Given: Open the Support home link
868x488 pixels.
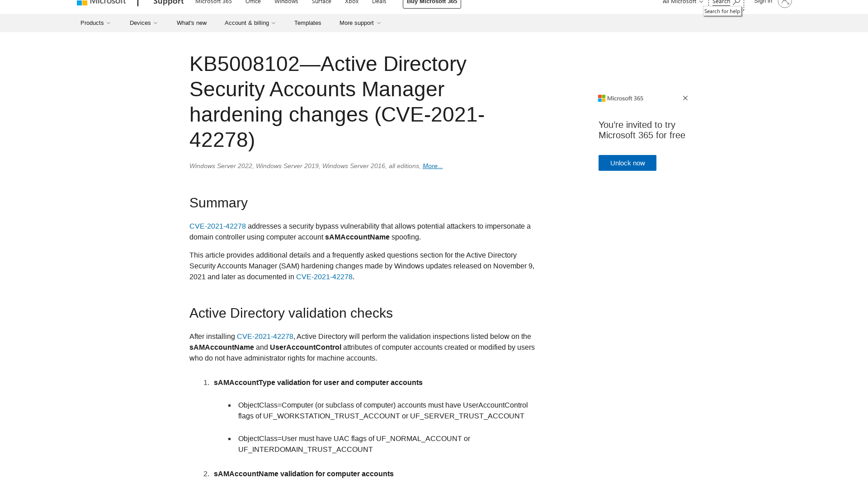Looking at the screenshot, I should (x=168, y=2).
